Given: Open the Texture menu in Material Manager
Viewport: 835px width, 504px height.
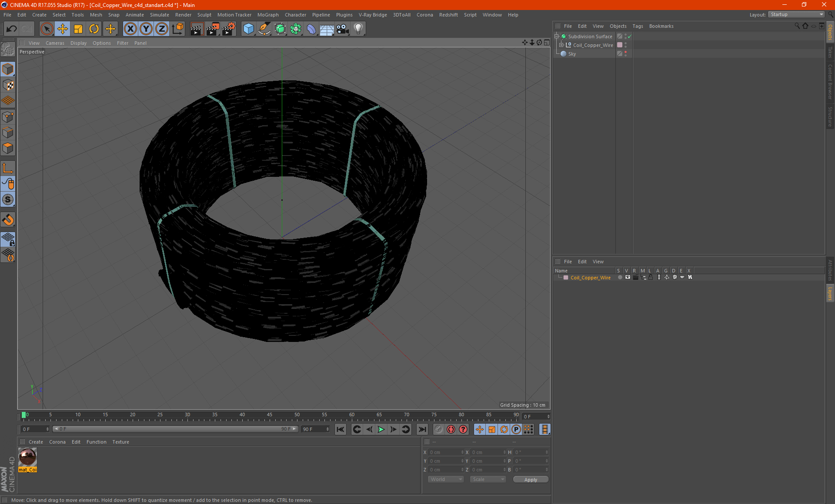Looking at the screenshot, I should coord(120,442).
